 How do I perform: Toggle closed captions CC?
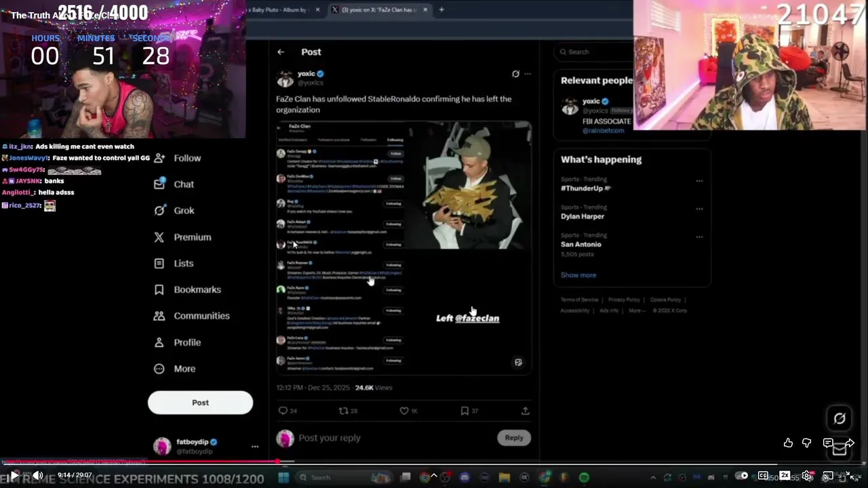tap(763, 476)
